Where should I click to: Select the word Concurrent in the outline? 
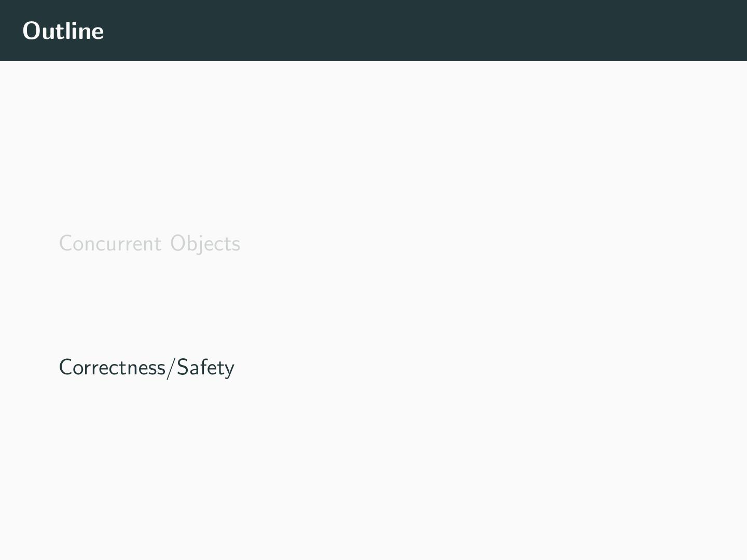pos(110,244)
